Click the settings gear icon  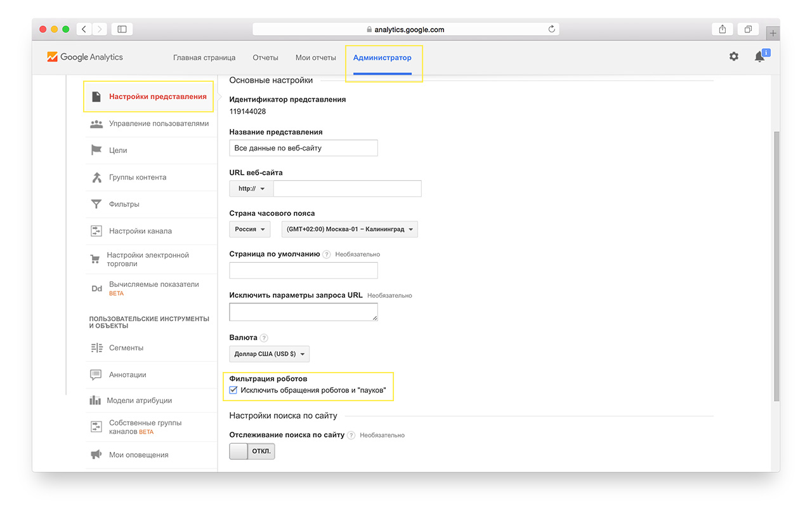point(733,56)
